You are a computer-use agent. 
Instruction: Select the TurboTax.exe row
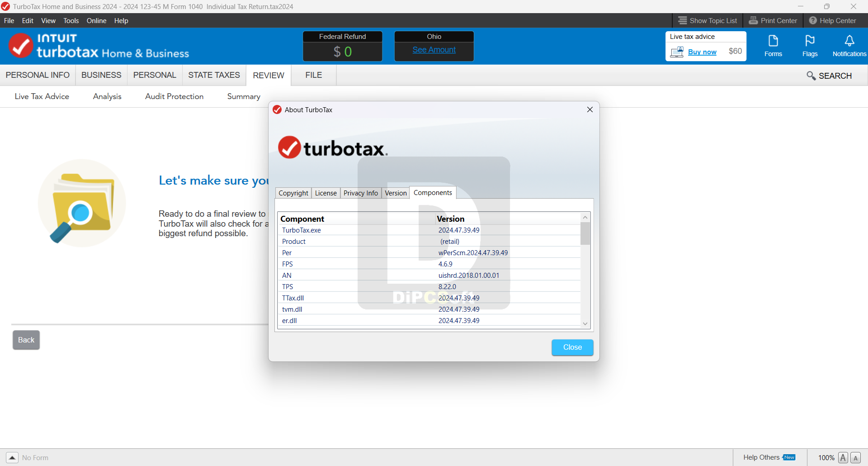pos(429,230)
